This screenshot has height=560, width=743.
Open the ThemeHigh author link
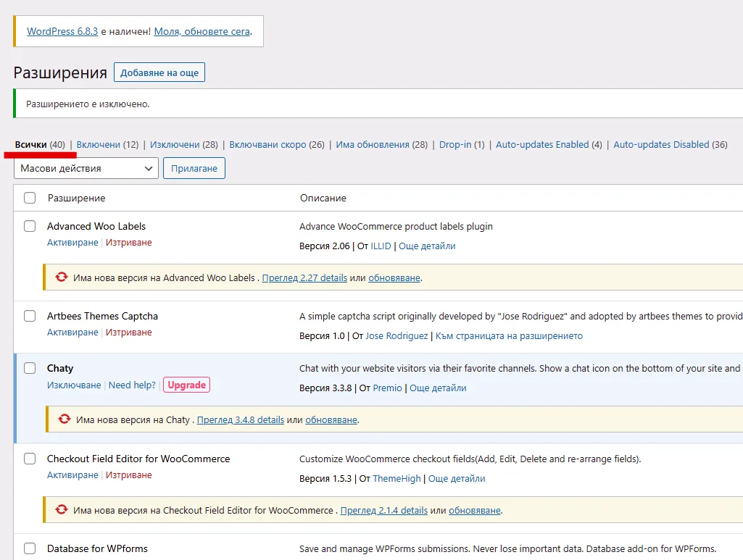click(397, 479)
